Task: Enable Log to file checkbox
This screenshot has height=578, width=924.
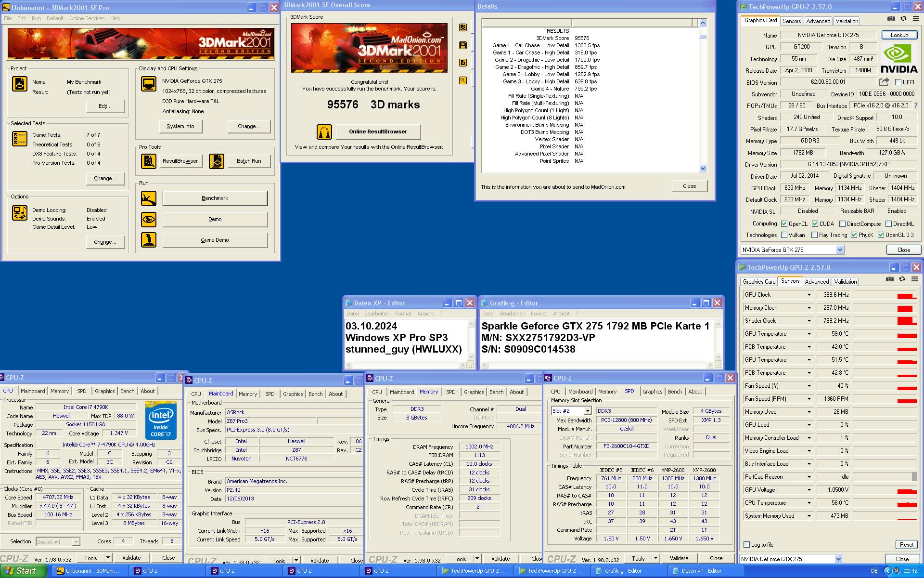Action: [x=747, y=545]
